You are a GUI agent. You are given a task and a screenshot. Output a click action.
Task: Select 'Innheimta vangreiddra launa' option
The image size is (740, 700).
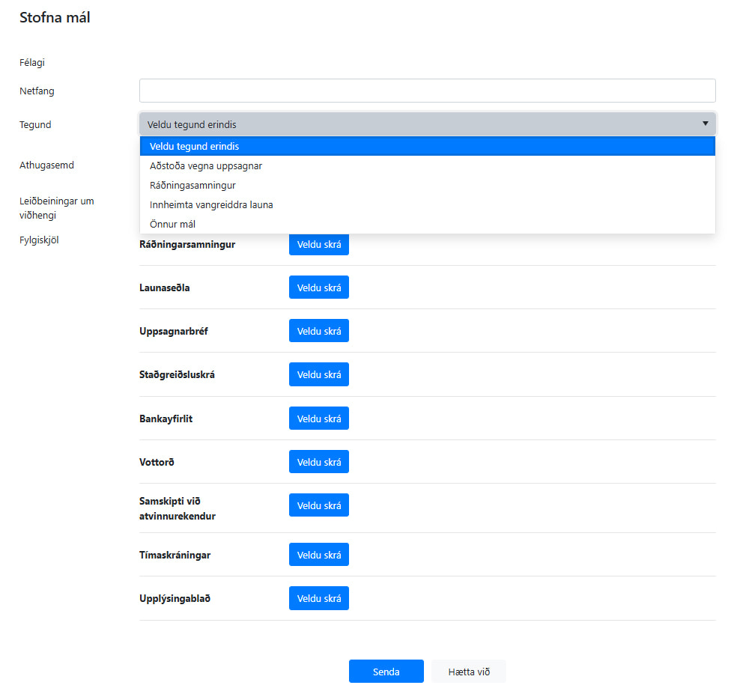(427, 204)
